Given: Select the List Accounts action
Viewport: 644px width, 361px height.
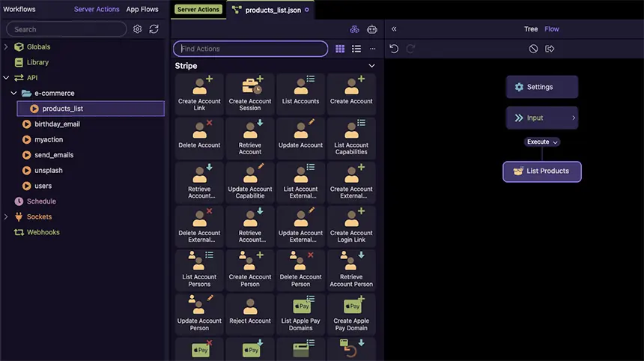Looking at the screenshot, I should [300, 94].
